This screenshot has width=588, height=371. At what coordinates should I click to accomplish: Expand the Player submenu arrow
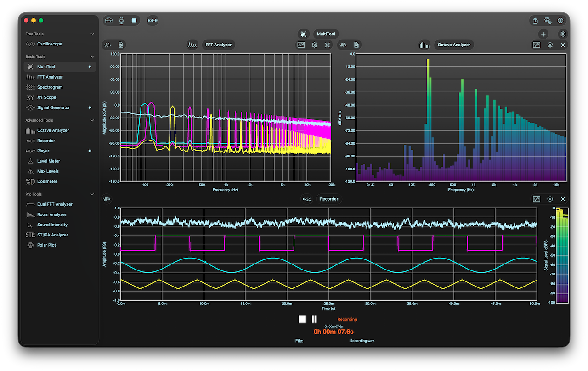tap(90, 151)
